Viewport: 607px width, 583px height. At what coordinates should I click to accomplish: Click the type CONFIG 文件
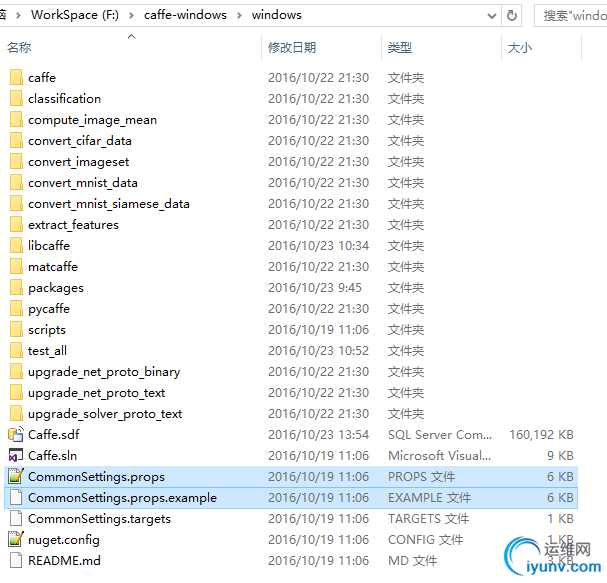[425, 539]
